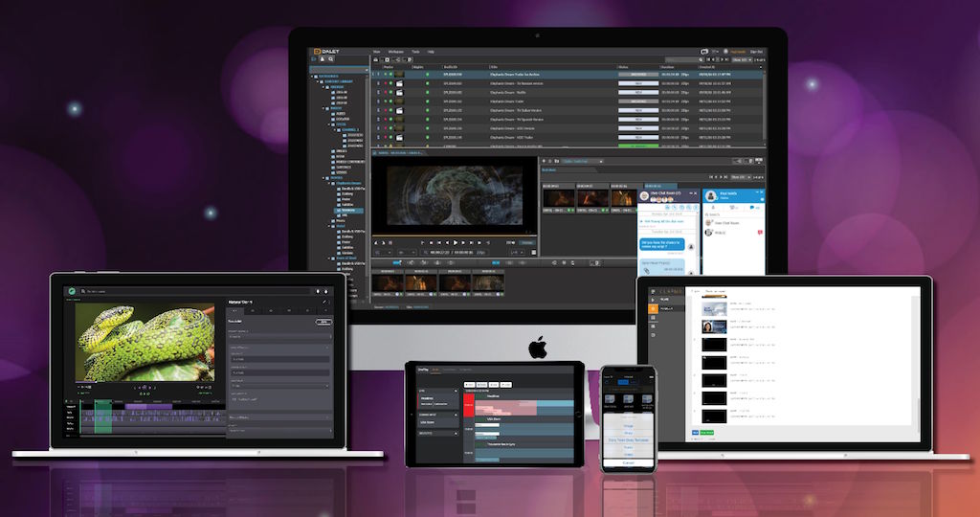Open the Help menu in the Dalet menu bar

point(431,52)
